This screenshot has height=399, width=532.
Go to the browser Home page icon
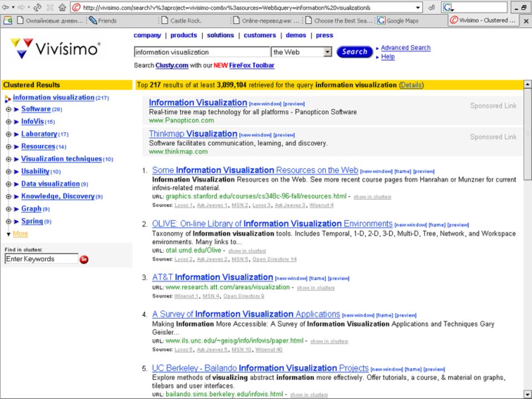[x=62, y=7]
